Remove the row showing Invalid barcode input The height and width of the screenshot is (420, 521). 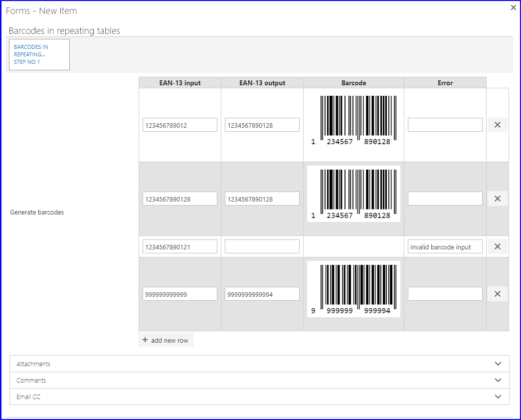pyautogui.click(x=498, y=246)
